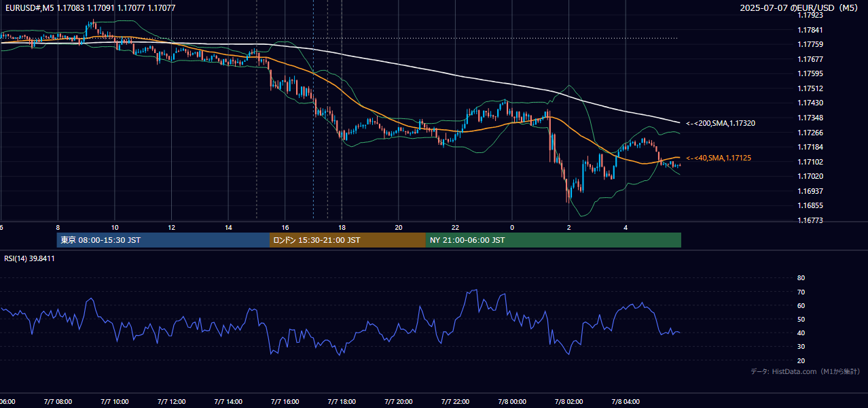The image size is (868, 408).
Task: Click price axis value 1.17348
Action: click(810, 118)
